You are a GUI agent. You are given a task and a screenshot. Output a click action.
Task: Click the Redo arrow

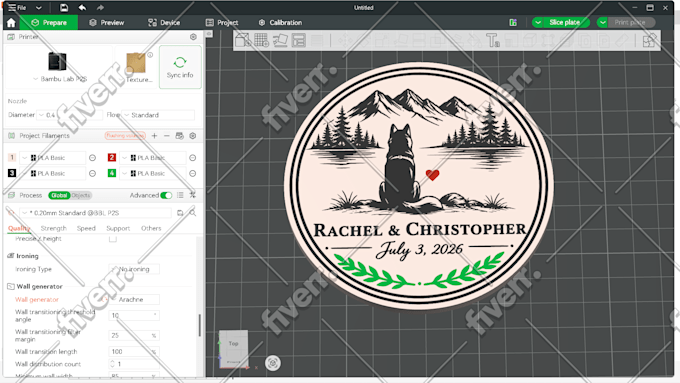(x=100, y=7)
